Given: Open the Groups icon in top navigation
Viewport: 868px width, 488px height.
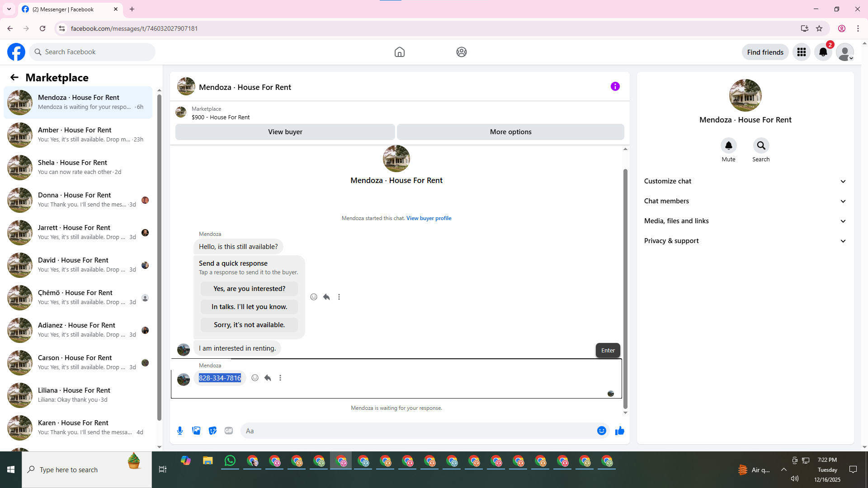Looking at the screenshot, I should [462, 52].
